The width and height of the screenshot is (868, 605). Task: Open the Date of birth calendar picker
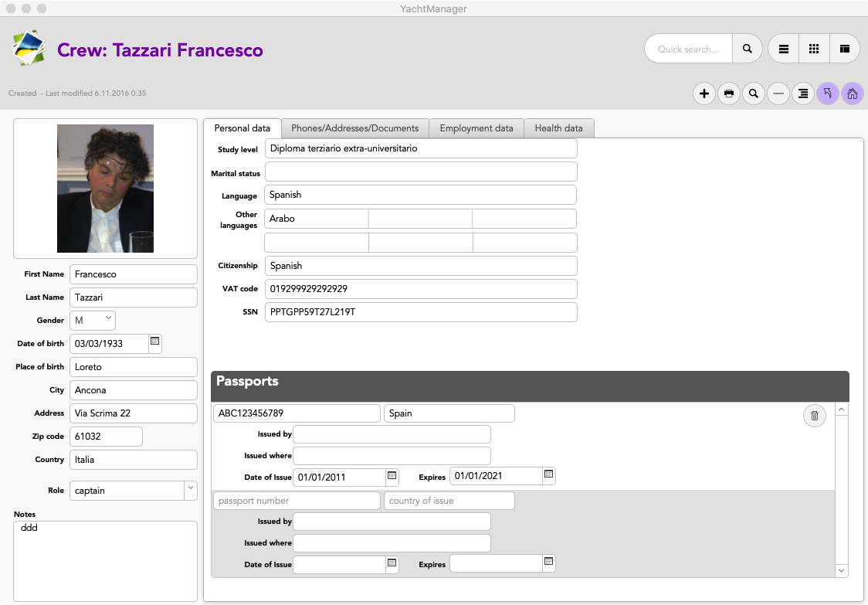[x=155, y=343]
